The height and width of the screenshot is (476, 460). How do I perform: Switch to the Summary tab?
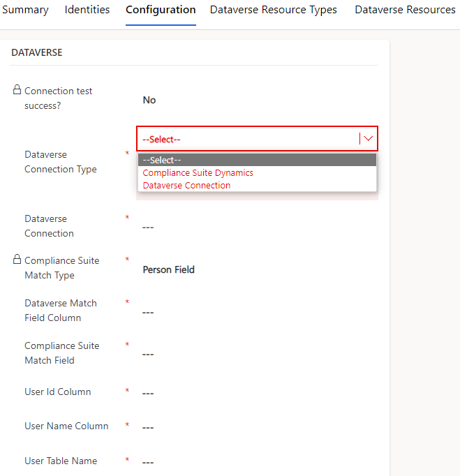point(26,10)
